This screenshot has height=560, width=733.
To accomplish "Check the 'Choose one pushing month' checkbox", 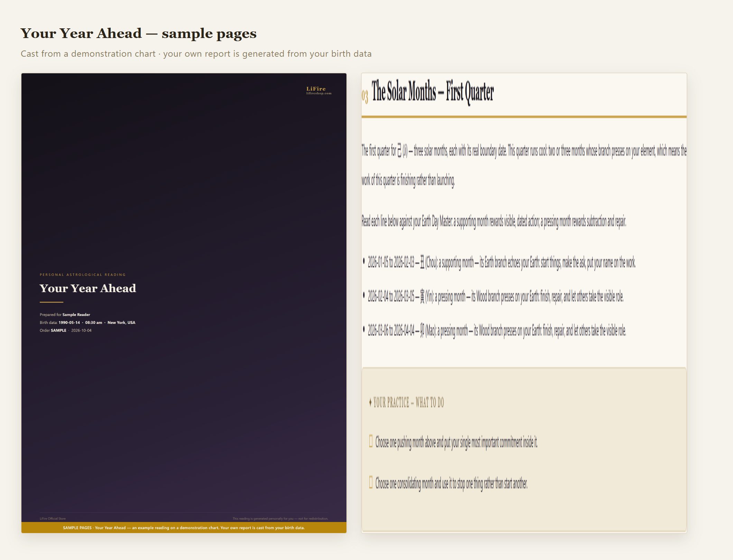I will pyautogui.click(x=371, y=441).
